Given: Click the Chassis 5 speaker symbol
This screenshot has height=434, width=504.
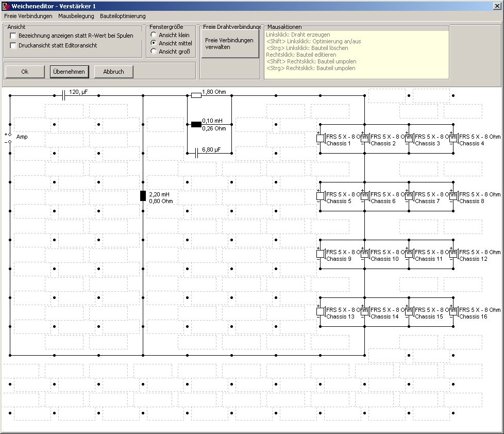Looking at the screenshot, I should [x=321, y=196].
